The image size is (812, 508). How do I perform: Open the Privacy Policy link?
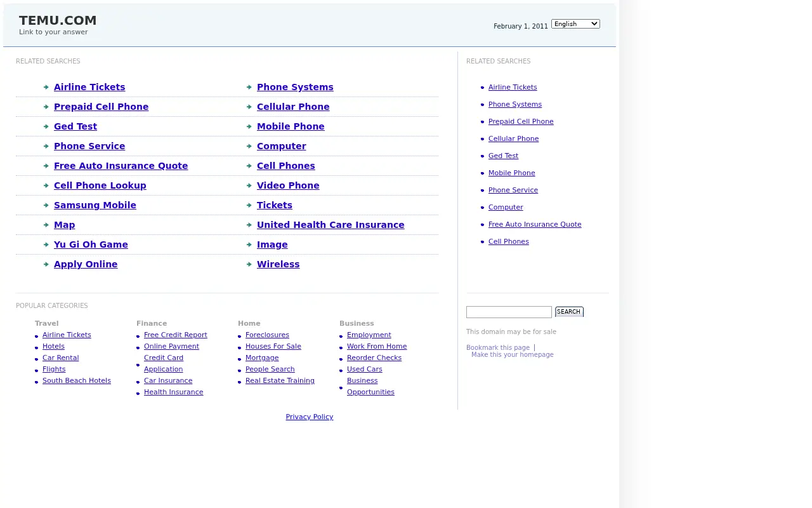[x=310, y=417]
